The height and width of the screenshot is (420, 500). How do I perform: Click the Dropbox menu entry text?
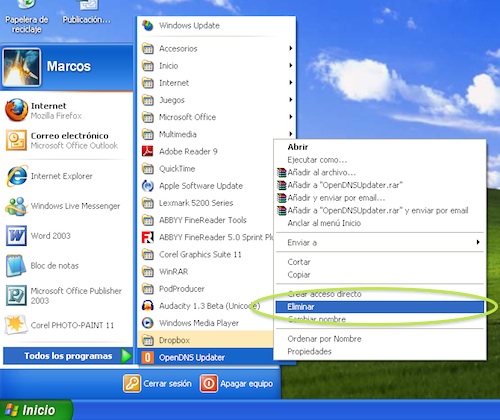174,340
